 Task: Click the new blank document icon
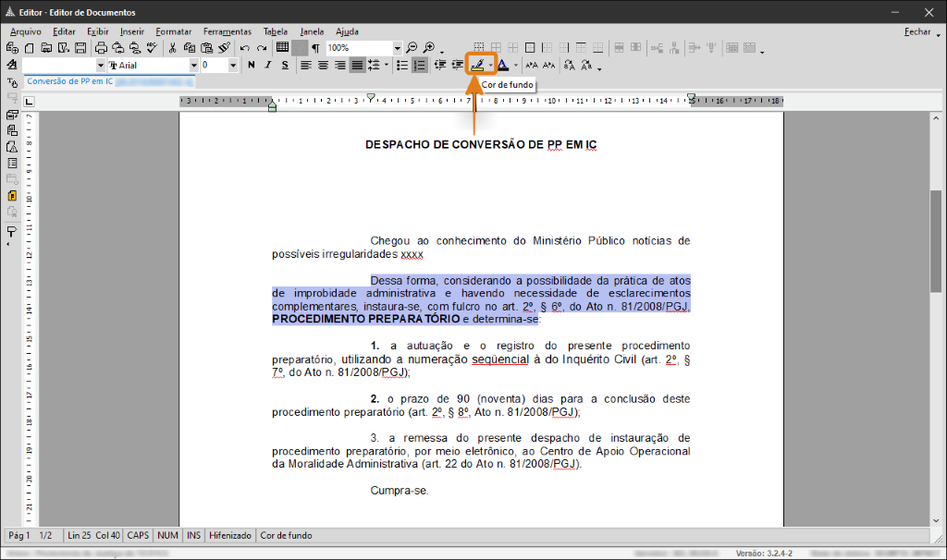tap(29, 48)
